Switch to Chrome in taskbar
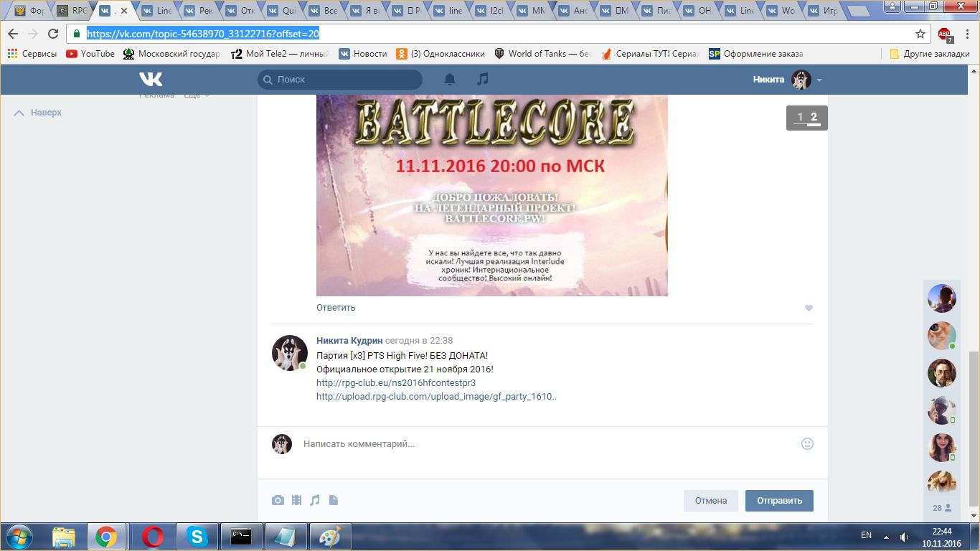Viewport: 980px width, 551px height. point(106,537)
